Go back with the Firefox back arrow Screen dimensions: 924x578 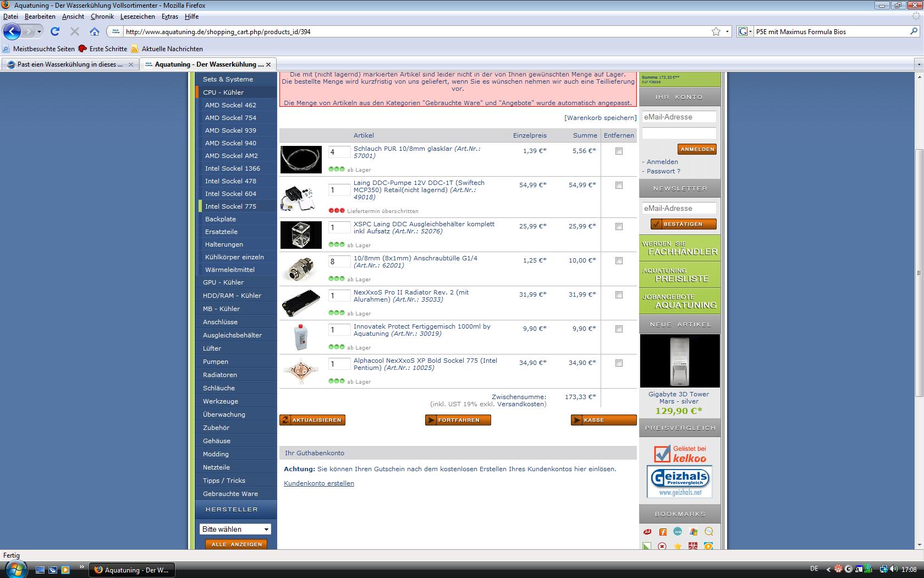[12, 31]
